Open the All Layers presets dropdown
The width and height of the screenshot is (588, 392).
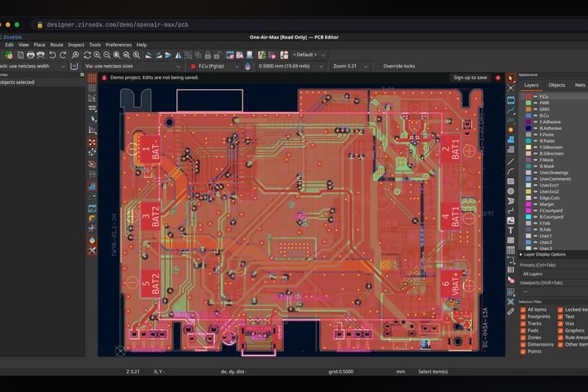point(554,274)
